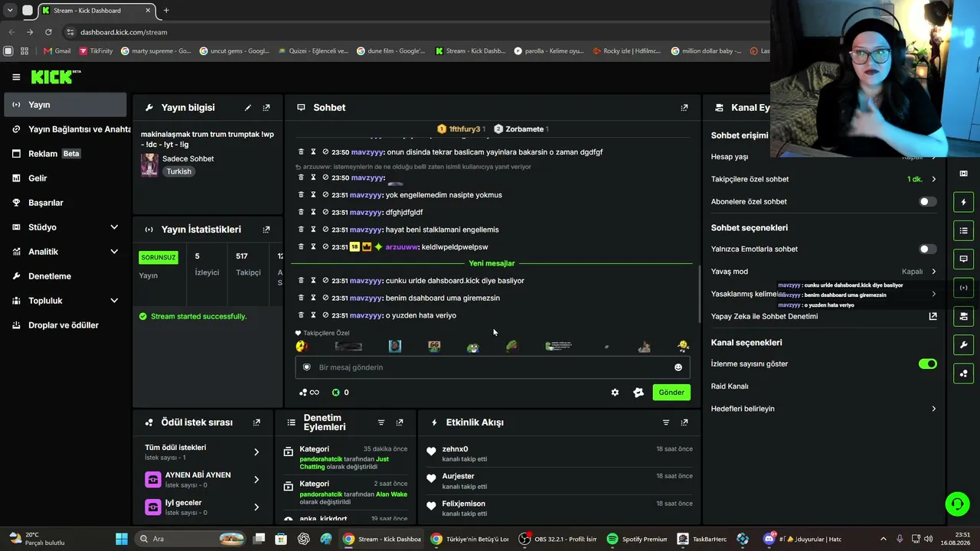
Task: Reload the browser page
Action: 48,32
